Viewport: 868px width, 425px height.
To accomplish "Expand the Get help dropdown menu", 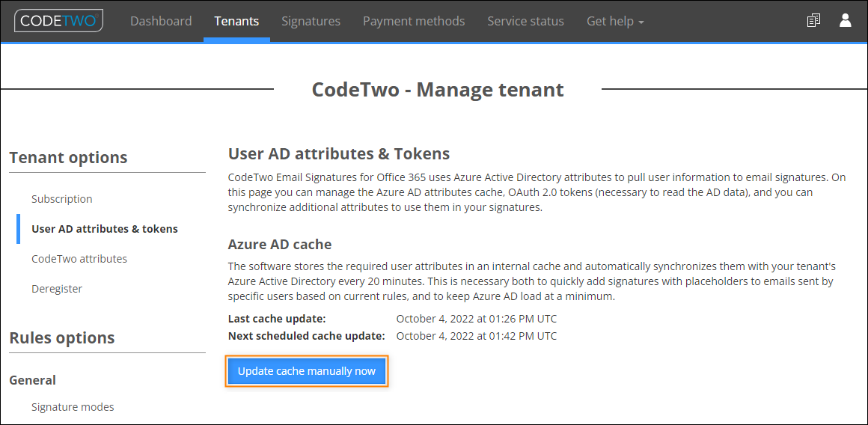I will pyautogui.click(x=615, y=21).
